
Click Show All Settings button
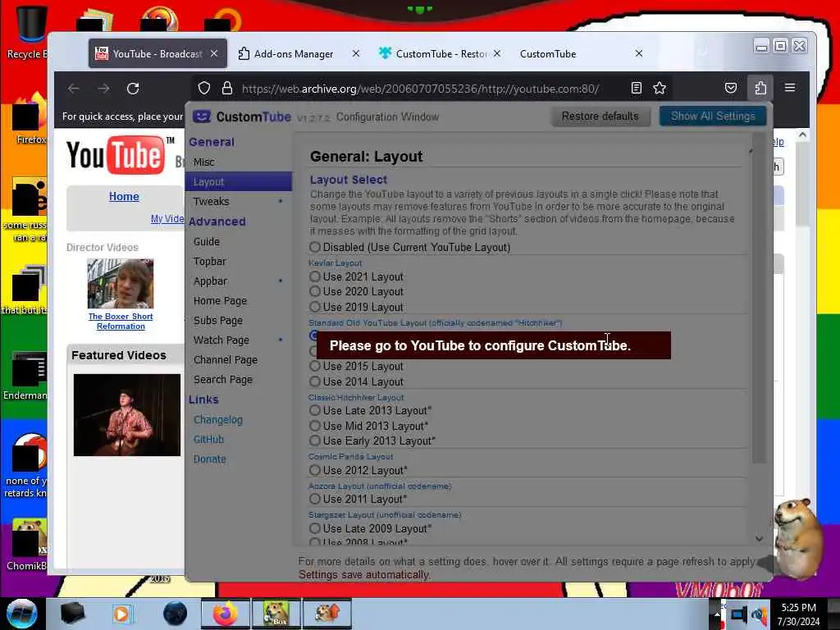pyautogui.click(x=713, y=116)
